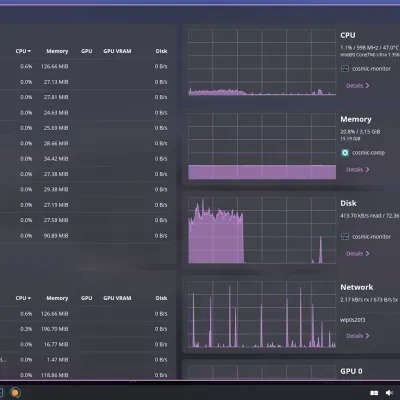Screen dimensions: 400x400
Task: Select the row with 27.81 MiB memory
Action: point(86,97)
